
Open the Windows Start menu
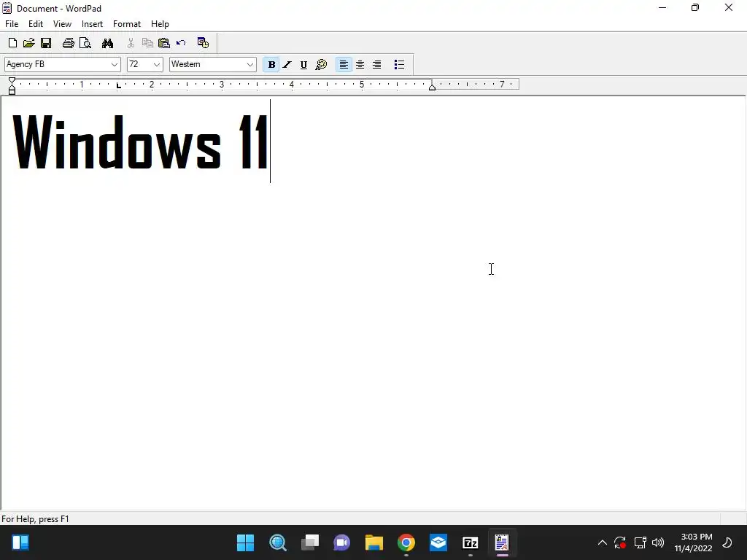click(245, 542)
